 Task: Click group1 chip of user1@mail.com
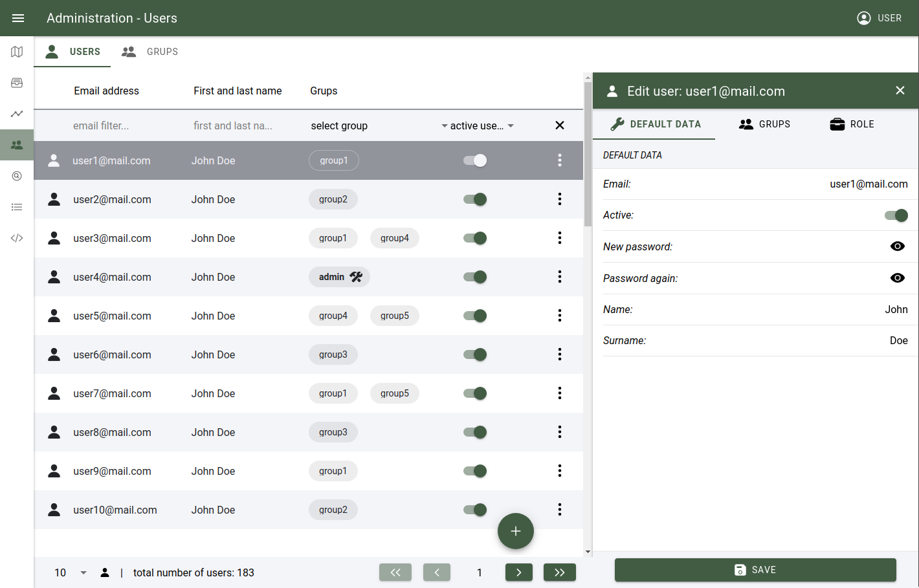[x=334, y=160]
